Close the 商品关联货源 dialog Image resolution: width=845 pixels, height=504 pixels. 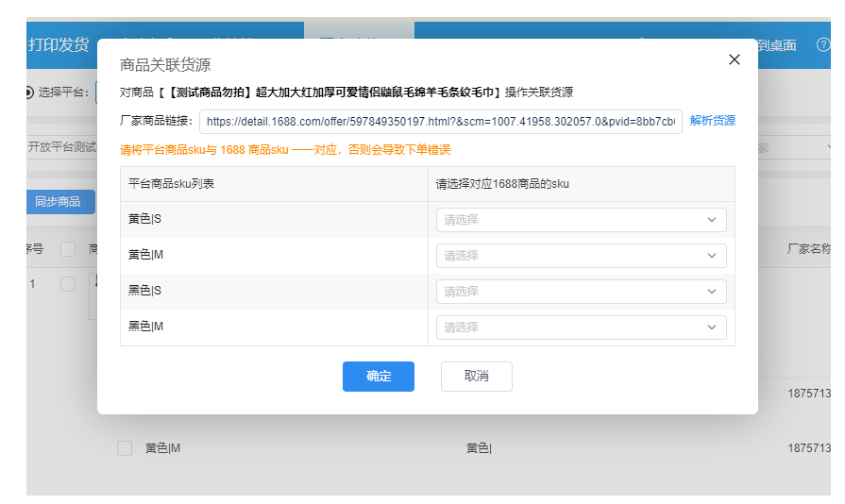[735, 59]
